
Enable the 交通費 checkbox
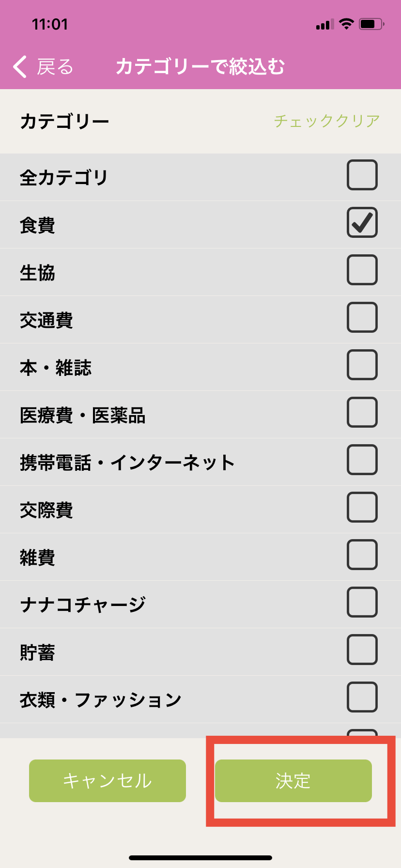tap(362, 317)
